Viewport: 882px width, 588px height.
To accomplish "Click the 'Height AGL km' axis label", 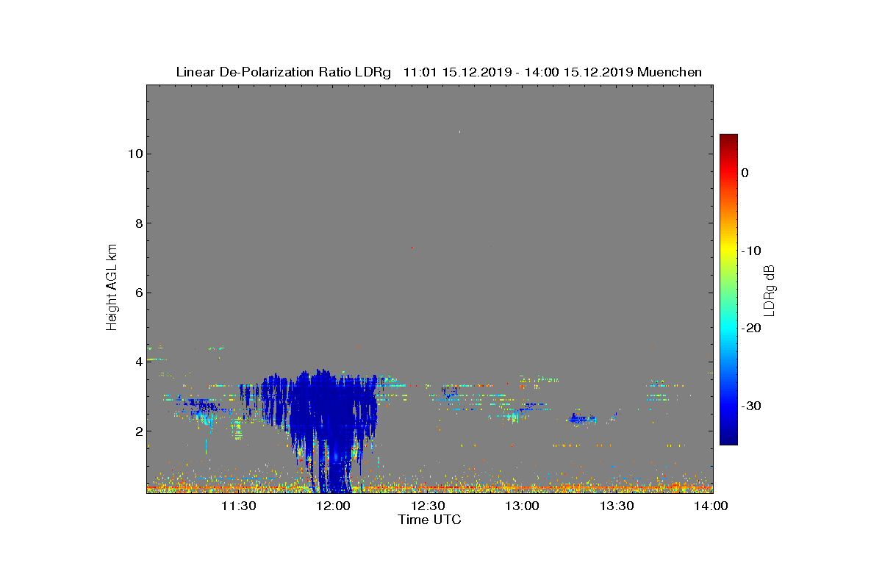I will pos(112,289).
